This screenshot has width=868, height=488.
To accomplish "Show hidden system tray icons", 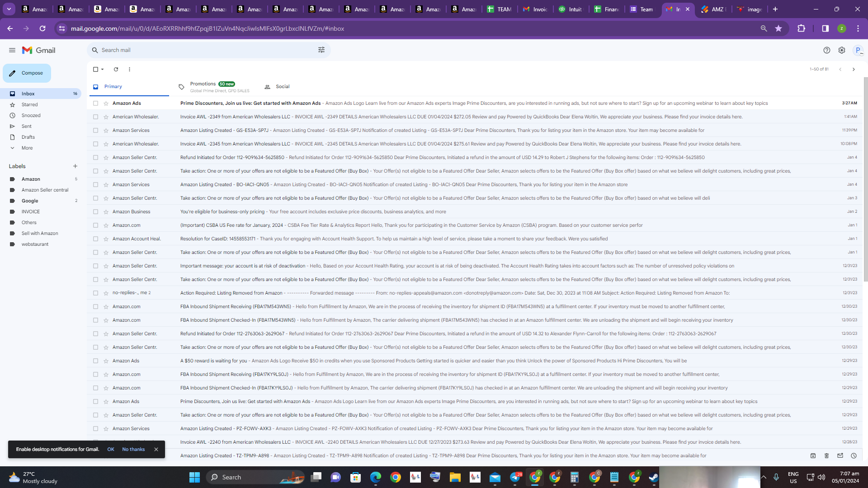I will pos(764,477).
